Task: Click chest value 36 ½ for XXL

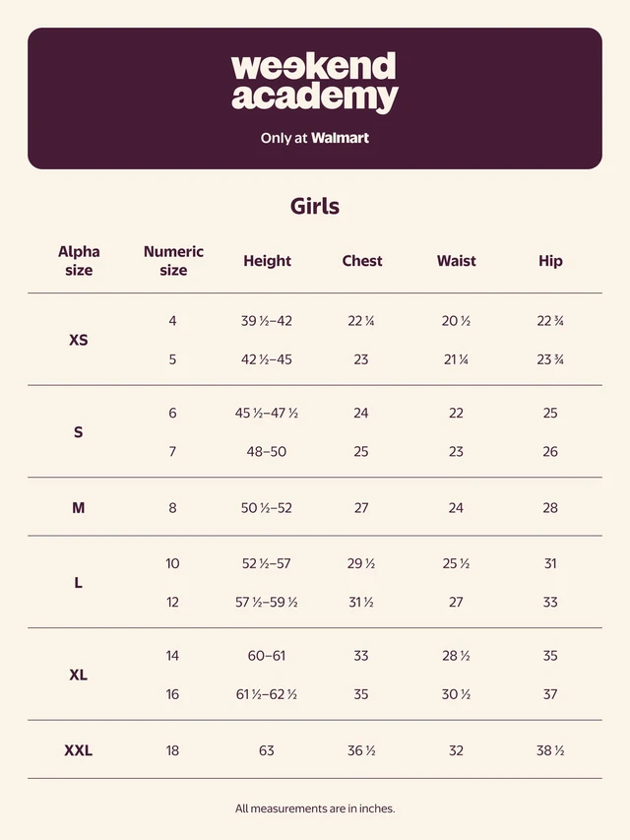Action: [361, 750]
